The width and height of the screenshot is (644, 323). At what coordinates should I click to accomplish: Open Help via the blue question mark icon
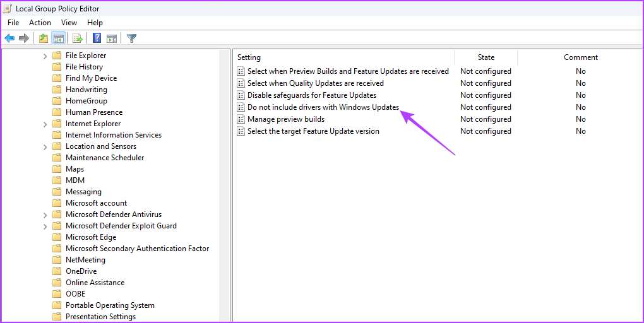click(x=97, y=38)
